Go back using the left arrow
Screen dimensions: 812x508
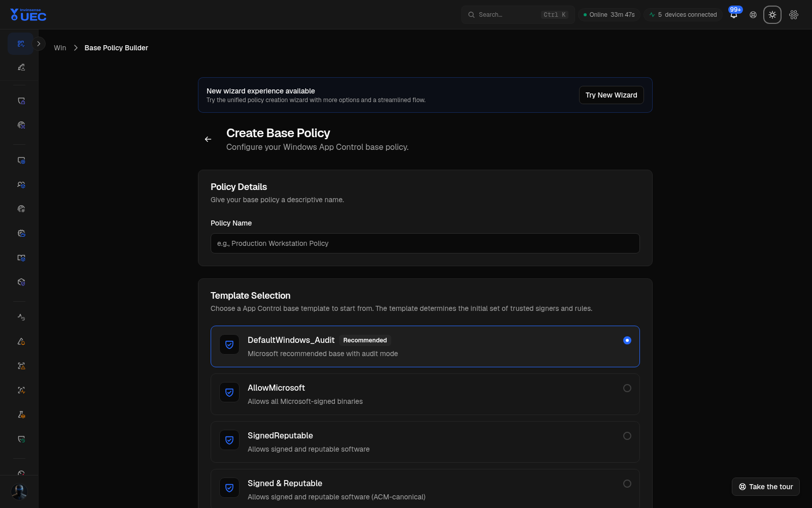point(208,139)
